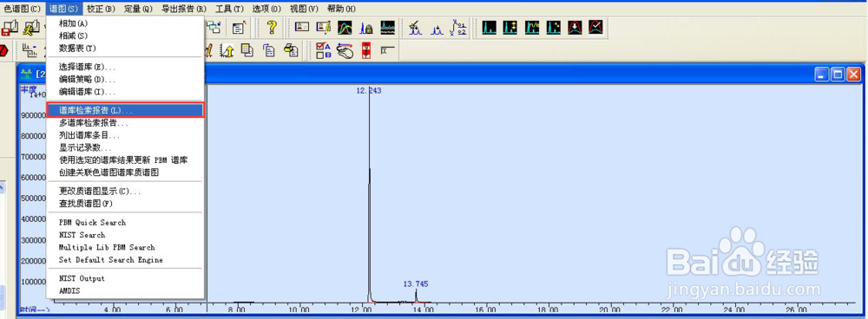Click the 13.745 peak in chromatogram
Image resolution: width=868 pixels, height=319 pixels.
(416, 296)
